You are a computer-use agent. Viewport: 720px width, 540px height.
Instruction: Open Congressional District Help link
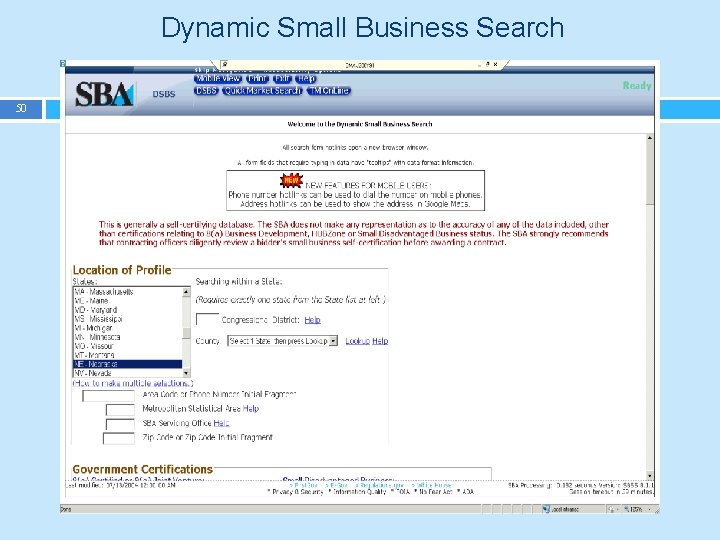point(312,320)
